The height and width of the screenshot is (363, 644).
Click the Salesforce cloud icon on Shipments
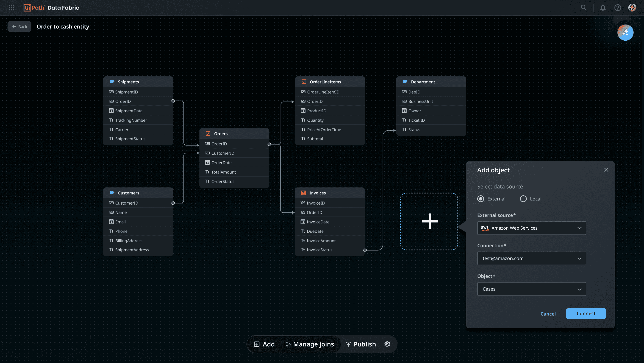112,82
